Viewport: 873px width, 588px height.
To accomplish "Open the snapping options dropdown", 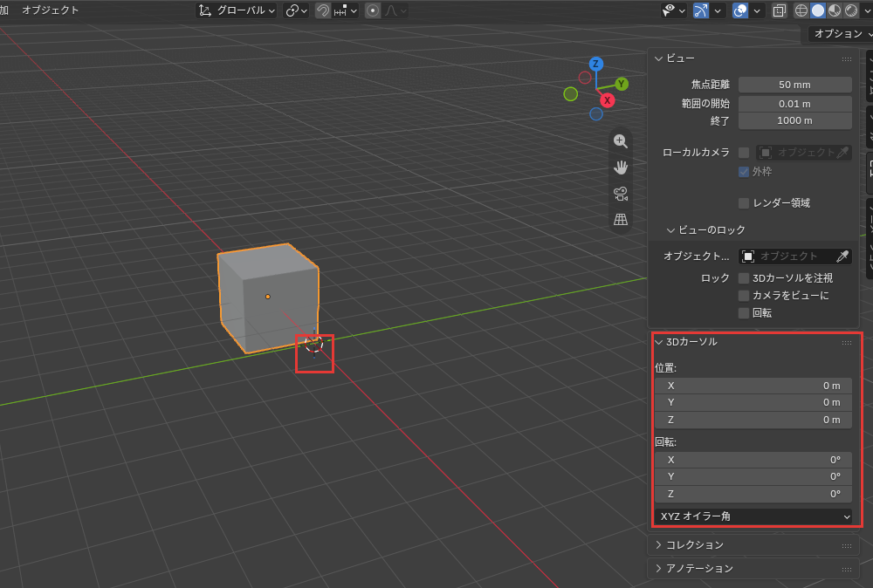I will [x=346, y=10].
